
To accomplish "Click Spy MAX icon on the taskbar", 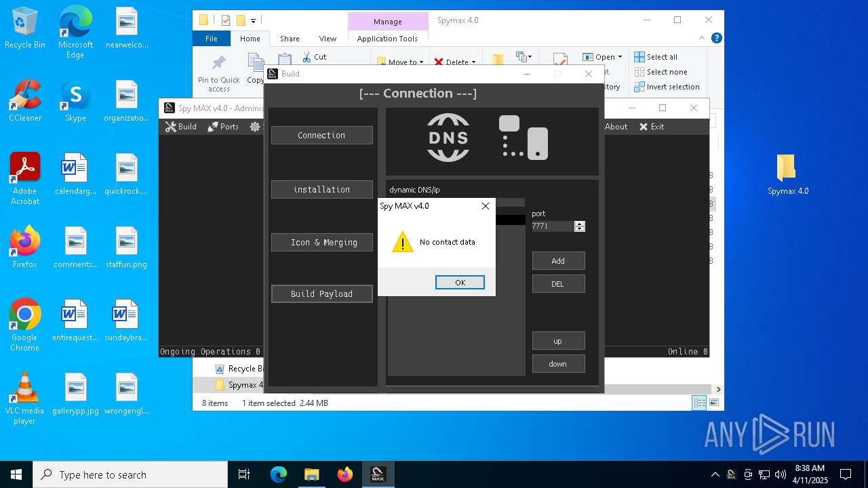I will click(378, 474).
